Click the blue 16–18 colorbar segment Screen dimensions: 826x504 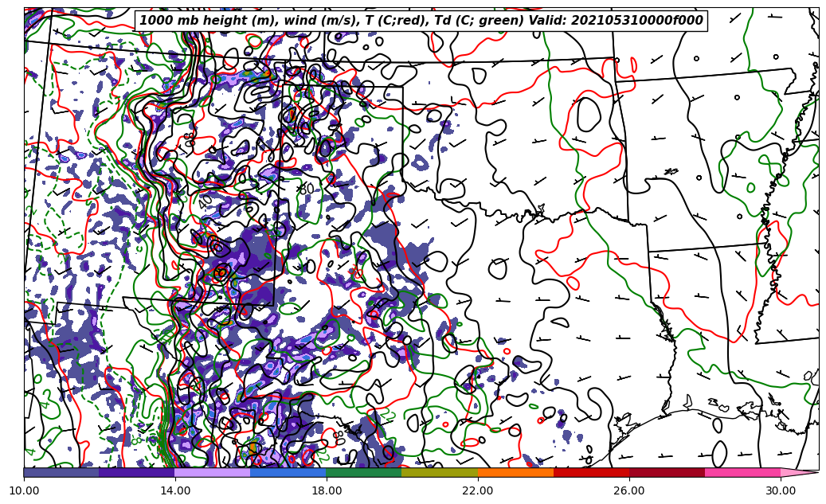[288, 472]
